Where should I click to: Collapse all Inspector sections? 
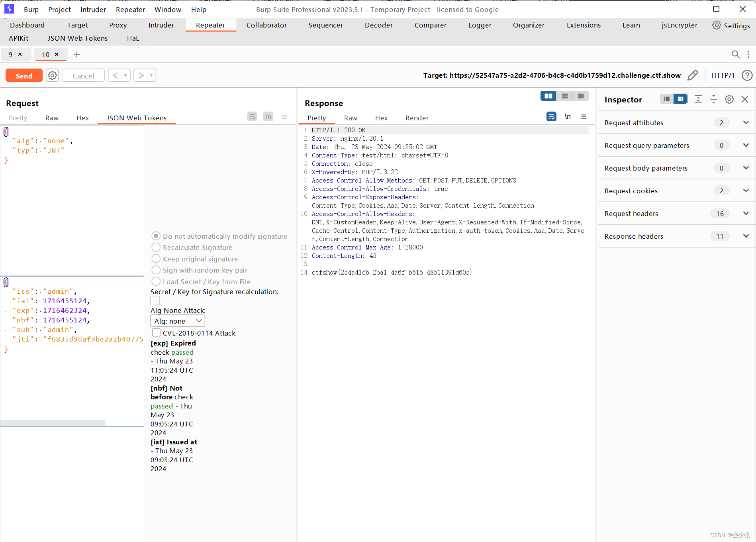pos(713,99)
